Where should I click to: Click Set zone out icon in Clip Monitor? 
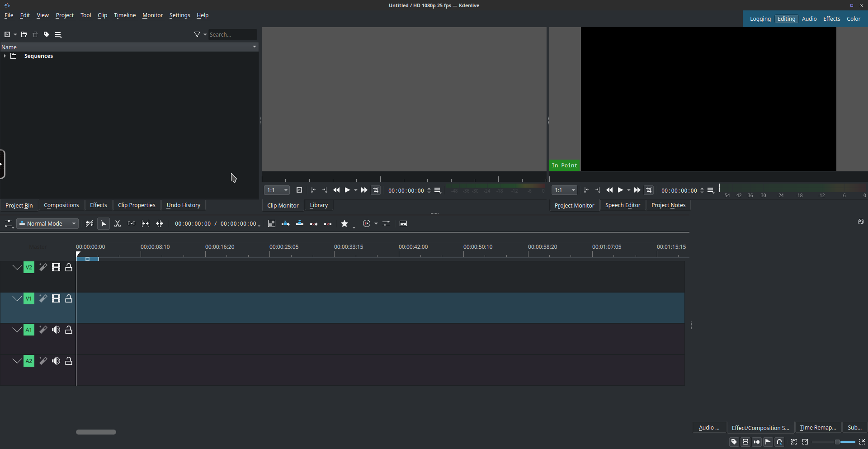pos(325,190)
